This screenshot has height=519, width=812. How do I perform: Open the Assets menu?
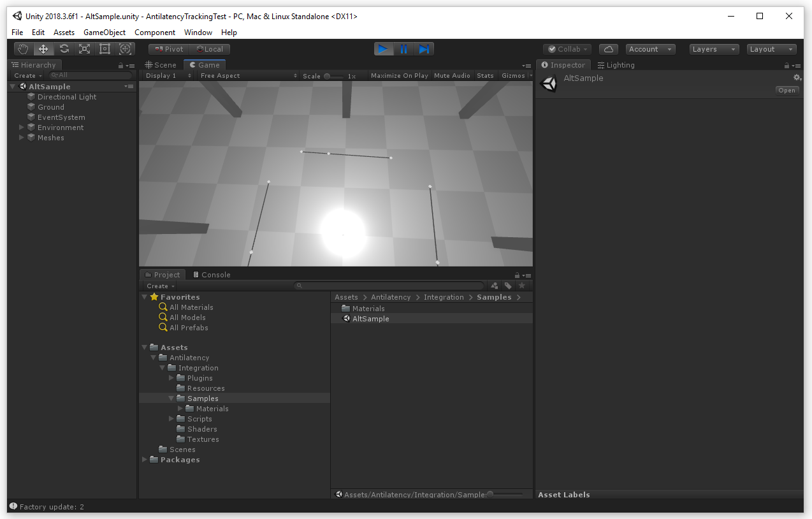(64, 33)
